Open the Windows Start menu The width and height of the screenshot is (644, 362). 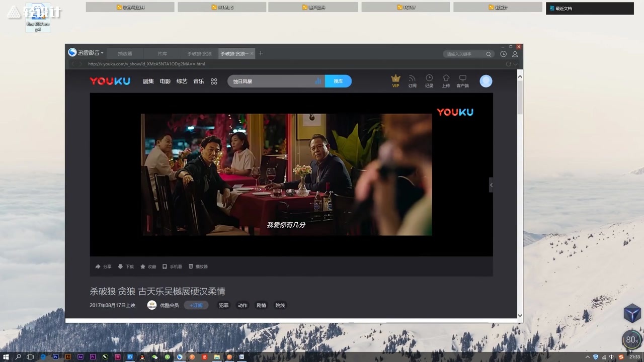[x=7, y=357]
